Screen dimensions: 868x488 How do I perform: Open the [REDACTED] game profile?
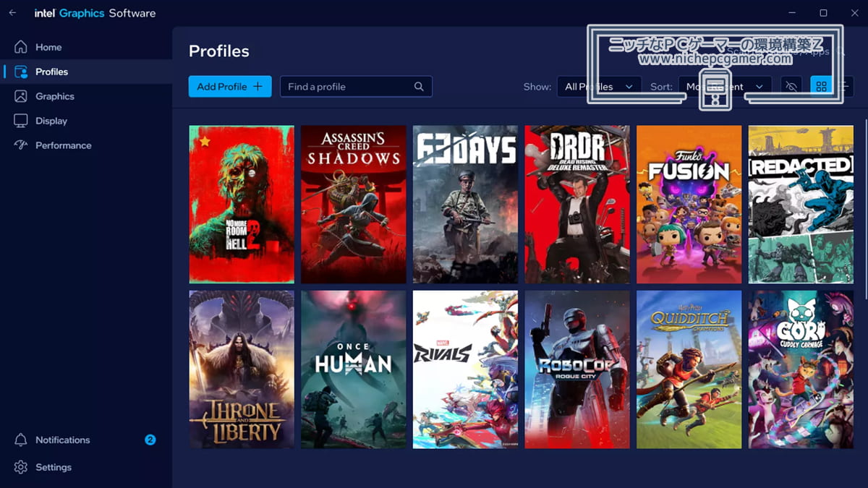click(801, 205)
